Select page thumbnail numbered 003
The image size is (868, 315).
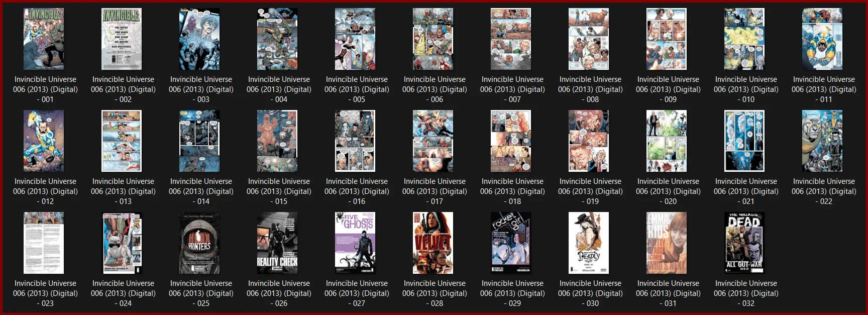pyautogui.click(x=199, y=39)
